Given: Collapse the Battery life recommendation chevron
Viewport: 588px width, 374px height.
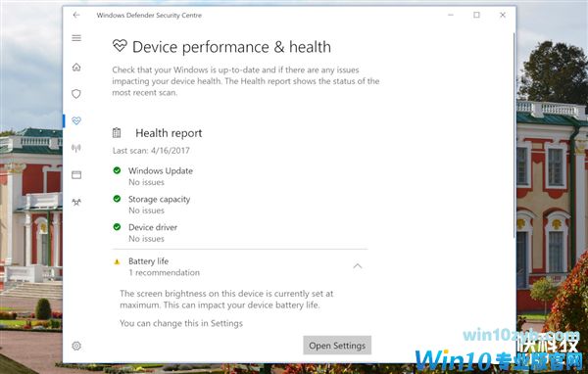Looking at the screenshot, I should (x=358, y=266).
